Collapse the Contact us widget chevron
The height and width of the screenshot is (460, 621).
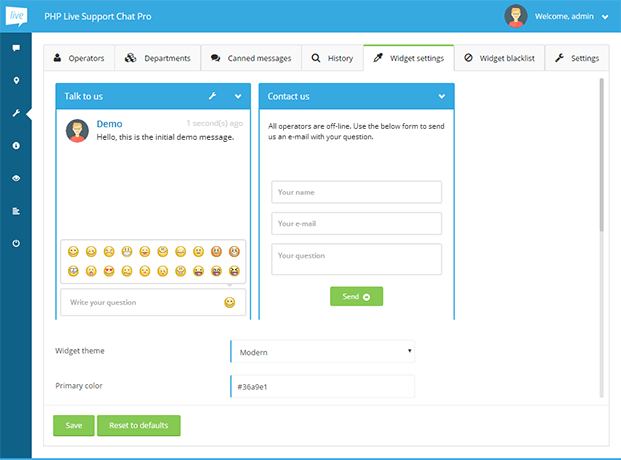click(x=442, y=96)
